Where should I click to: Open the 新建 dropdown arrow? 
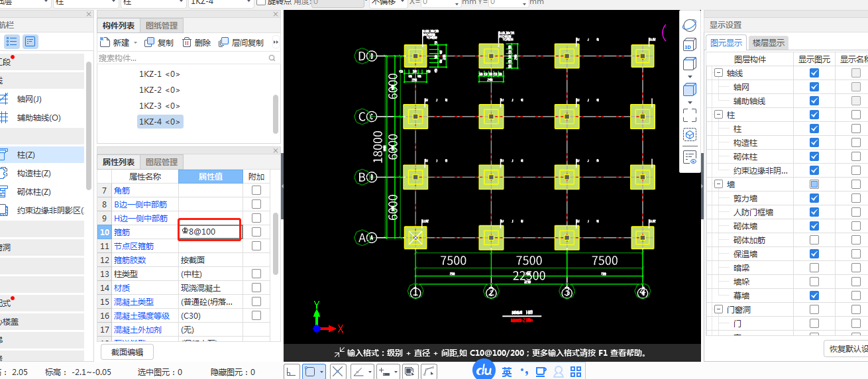tap(135, 43)
